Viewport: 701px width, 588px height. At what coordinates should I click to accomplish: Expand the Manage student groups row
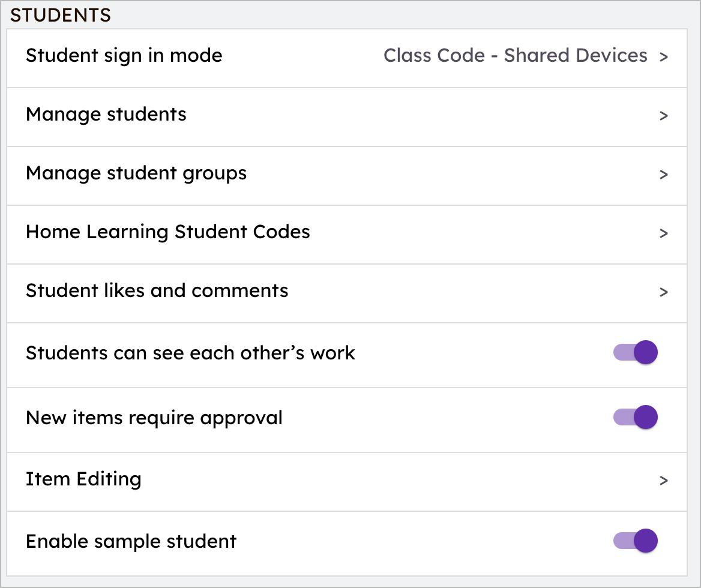[x=663, y=175]
